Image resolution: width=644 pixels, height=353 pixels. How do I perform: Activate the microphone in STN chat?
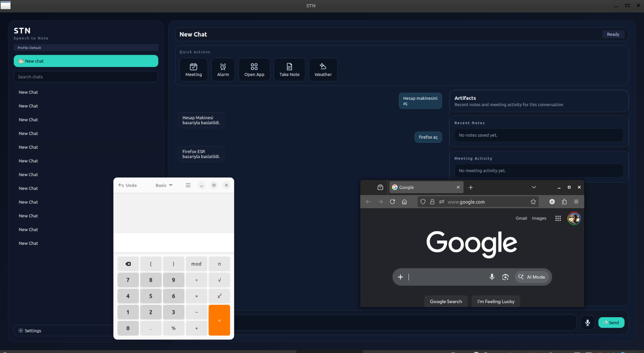588,322
